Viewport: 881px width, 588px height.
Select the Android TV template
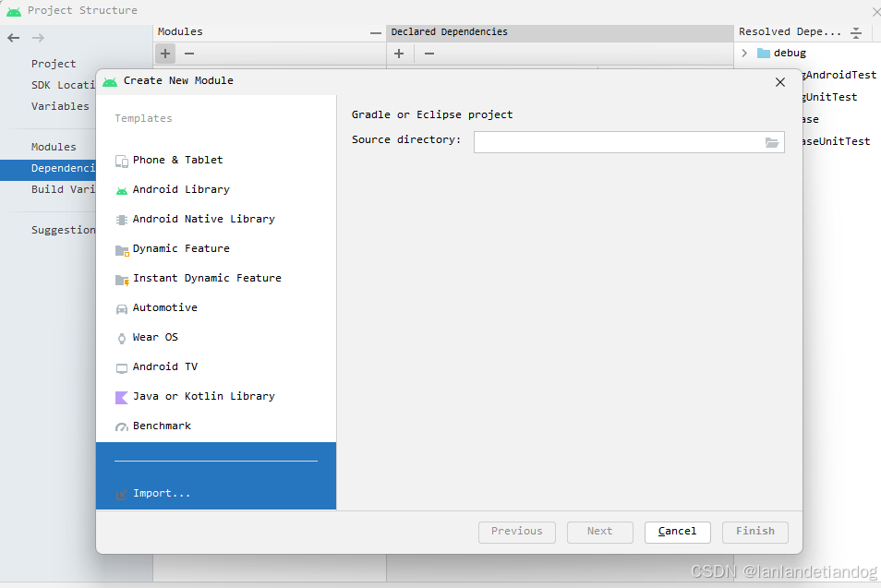point(167,366)
